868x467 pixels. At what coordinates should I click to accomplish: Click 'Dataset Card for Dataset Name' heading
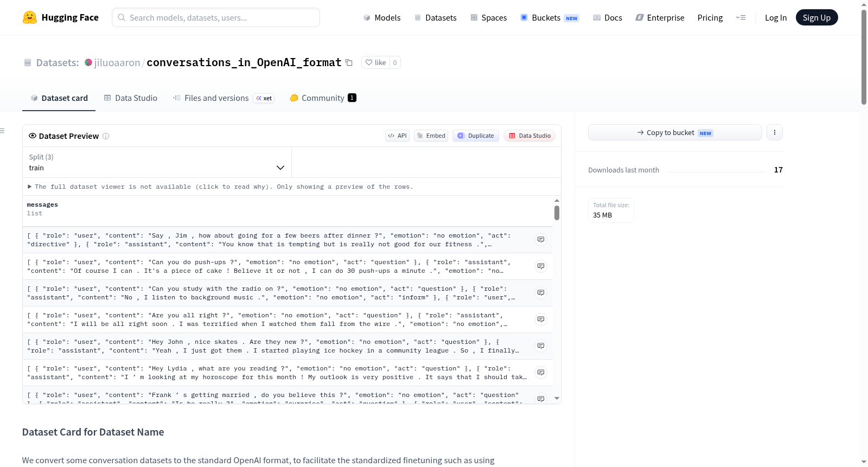click(x=93, y=432)
